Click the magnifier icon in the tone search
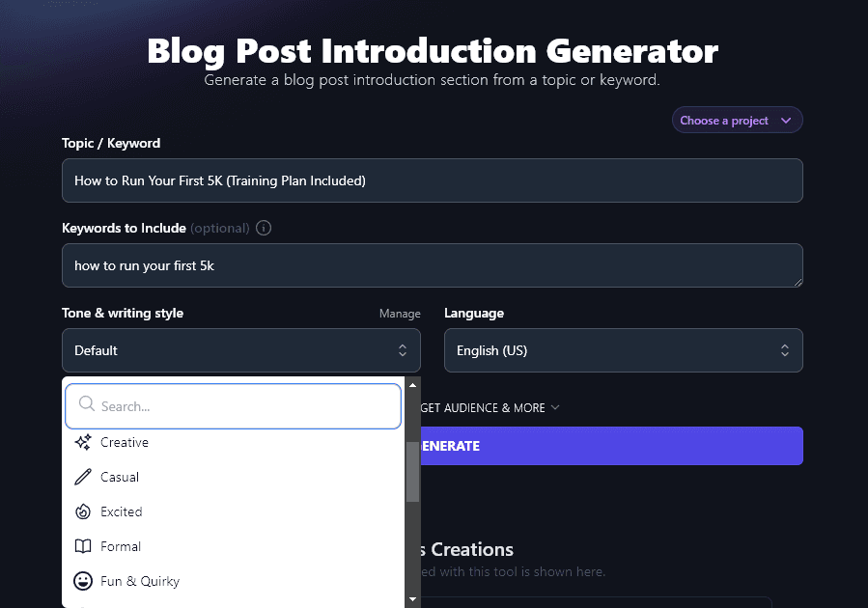 [x=86, y=406]
